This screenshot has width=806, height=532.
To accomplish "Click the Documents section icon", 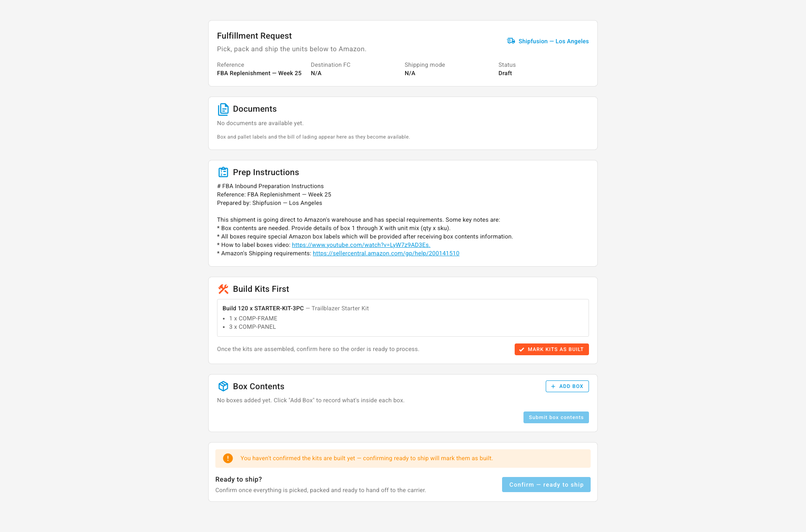I will tap(223, 109).
